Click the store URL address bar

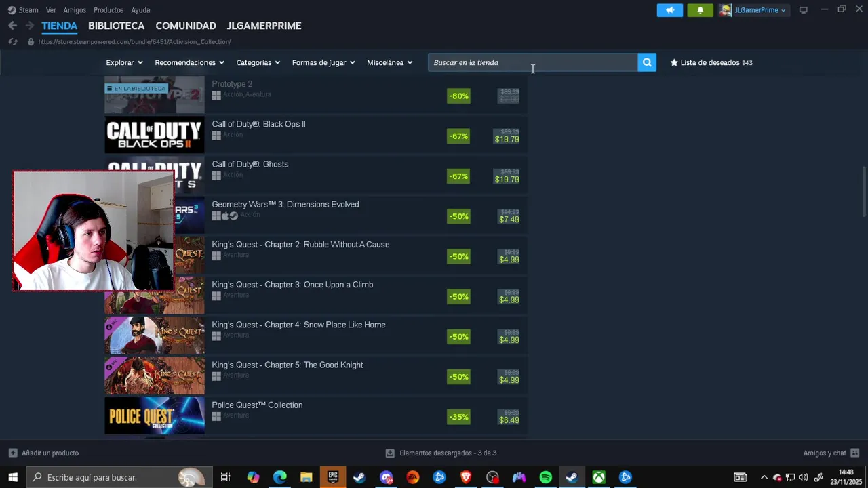pyautogui.click(x=136, y=41)
